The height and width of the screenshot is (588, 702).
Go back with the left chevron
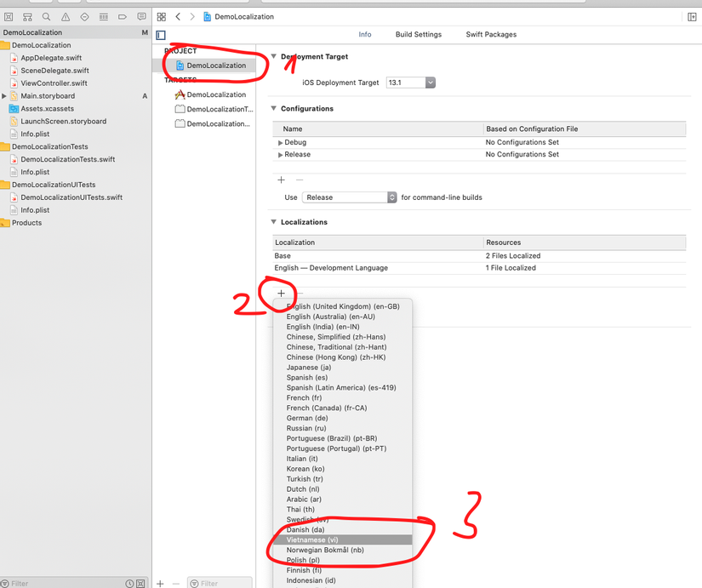[x=178, y=16]
